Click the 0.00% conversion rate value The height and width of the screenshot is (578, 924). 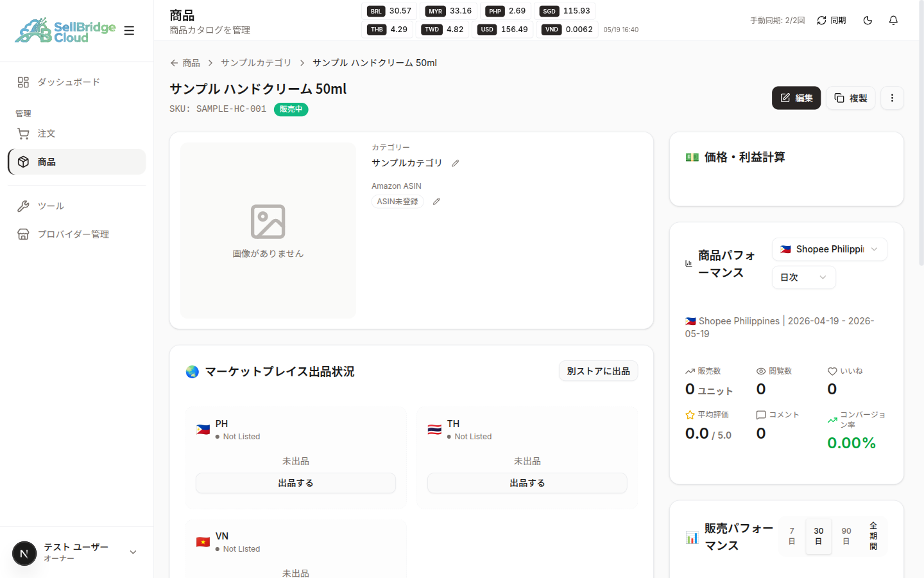coord(851,443)
